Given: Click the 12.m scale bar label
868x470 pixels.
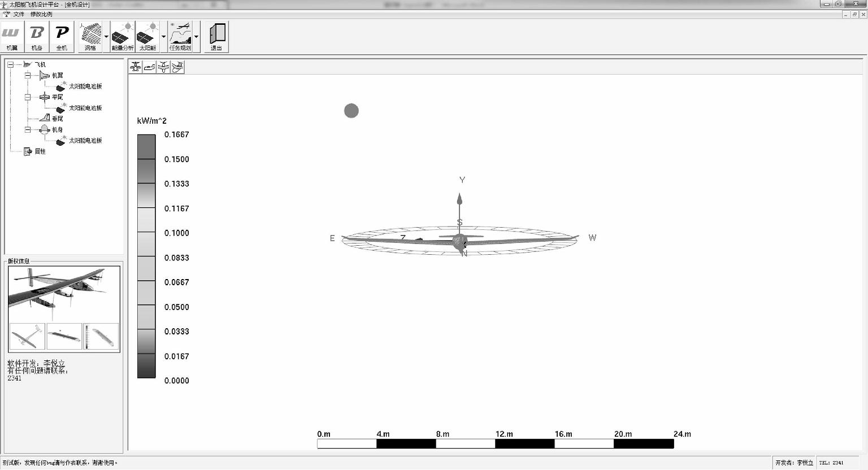Looking at the screenshot, I should point(504,434).
